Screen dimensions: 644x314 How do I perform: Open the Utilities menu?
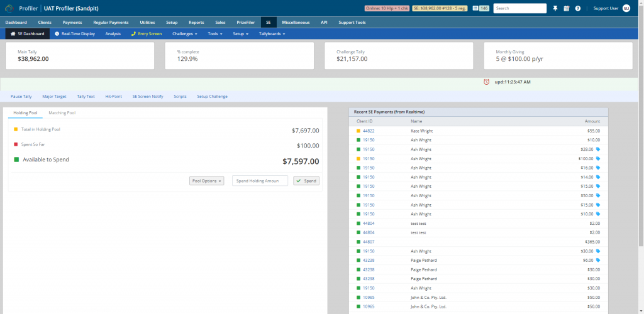pyautogui.click(x=147, y=22)
